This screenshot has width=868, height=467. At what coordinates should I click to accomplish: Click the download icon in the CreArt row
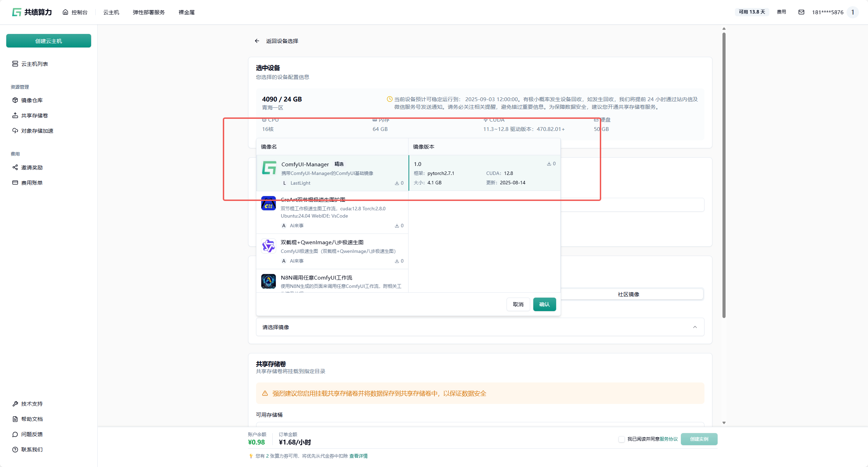point(397,226)
